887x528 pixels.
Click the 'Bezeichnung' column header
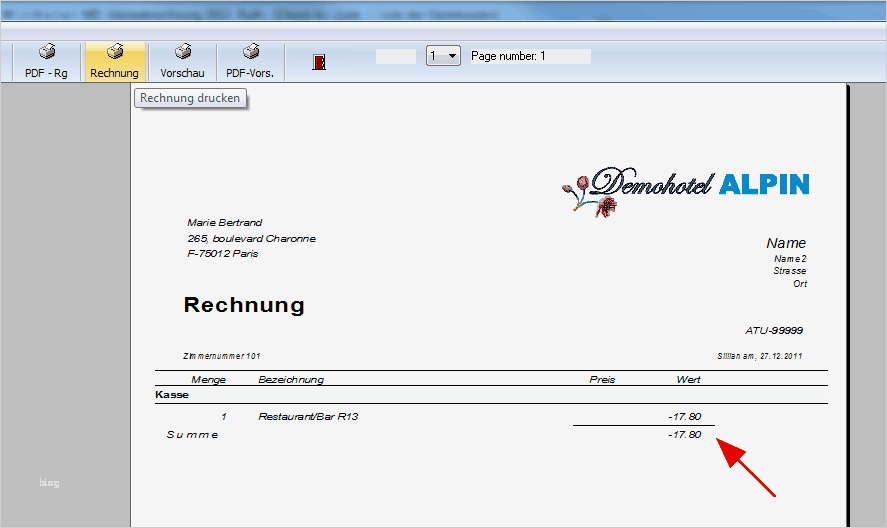click(x=291, y=380)
